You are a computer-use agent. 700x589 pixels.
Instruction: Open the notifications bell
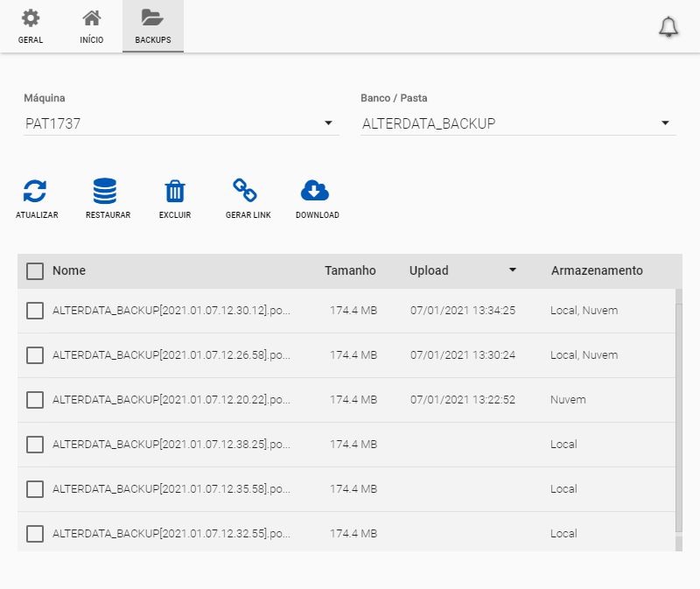click(668, 27)
